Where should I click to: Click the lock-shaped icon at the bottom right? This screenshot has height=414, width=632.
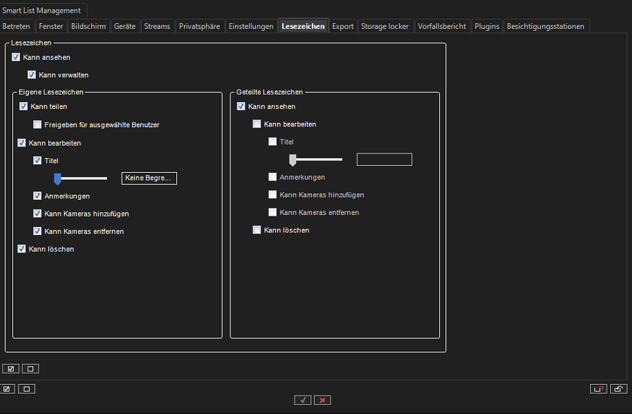tap(618, 389)
